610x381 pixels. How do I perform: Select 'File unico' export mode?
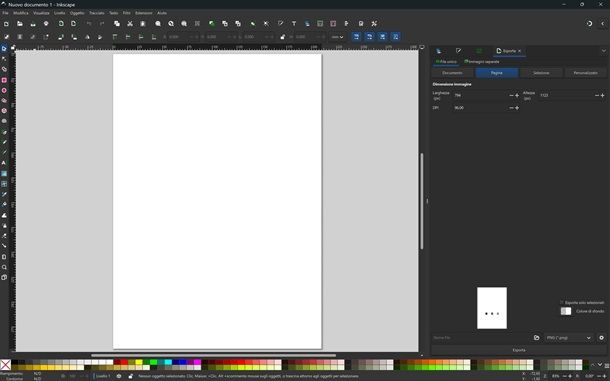click(446, 62)
